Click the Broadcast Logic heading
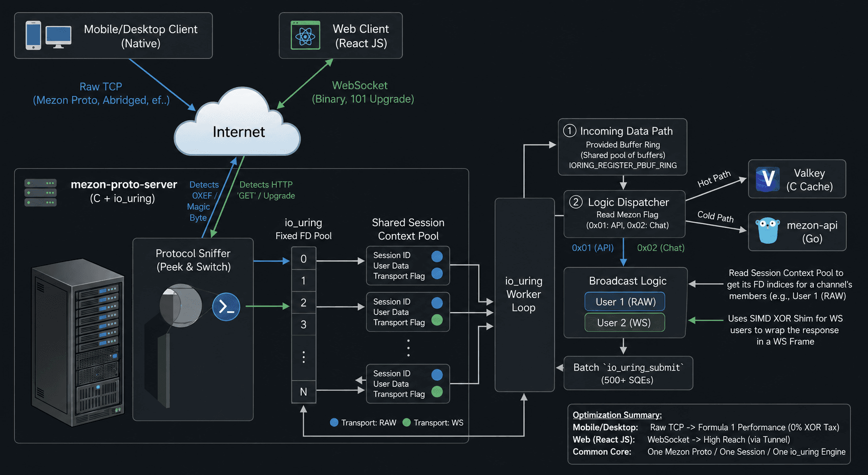The image size is (868, 475). (628, 281)
